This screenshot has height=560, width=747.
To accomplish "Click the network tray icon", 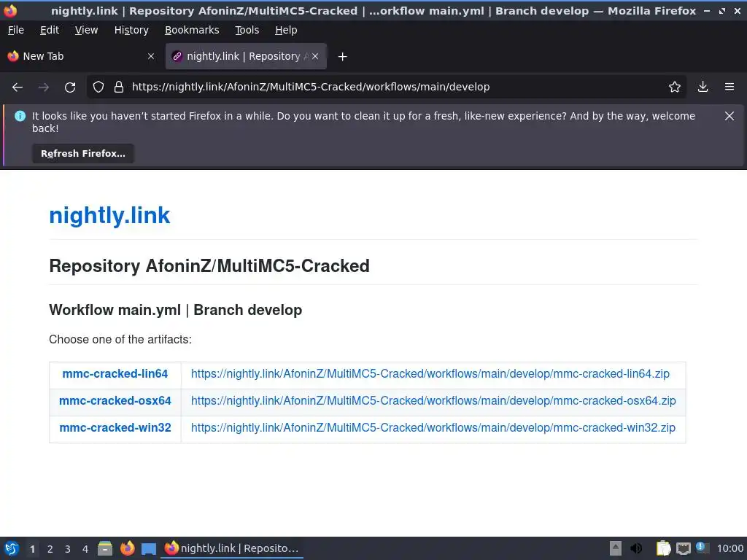I will point(683,548).
